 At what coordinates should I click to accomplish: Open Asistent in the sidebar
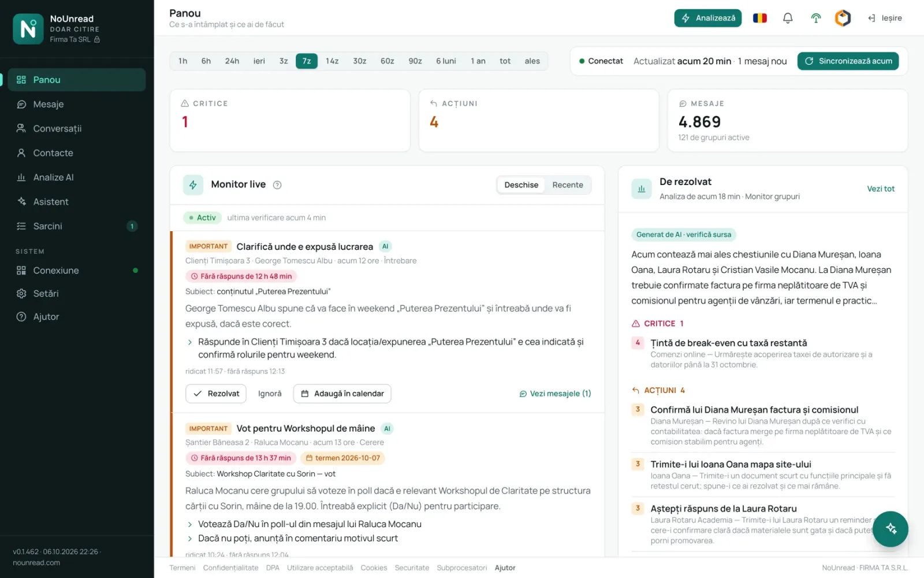[x=76, y=202]
